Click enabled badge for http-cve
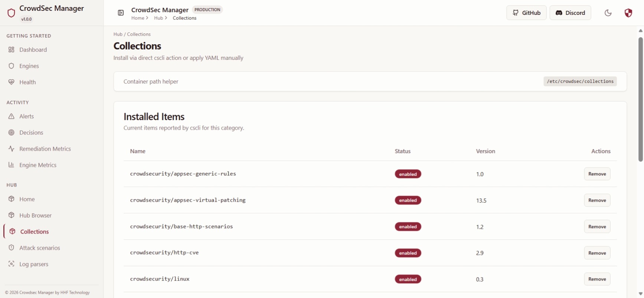Viewport: 644px width, 298px height. point(408,253)
